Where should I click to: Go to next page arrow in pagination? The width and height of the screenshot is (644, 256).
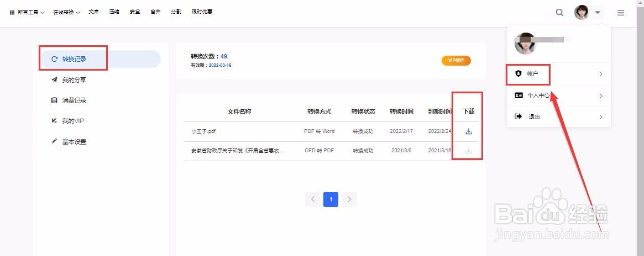click(349, 199)
